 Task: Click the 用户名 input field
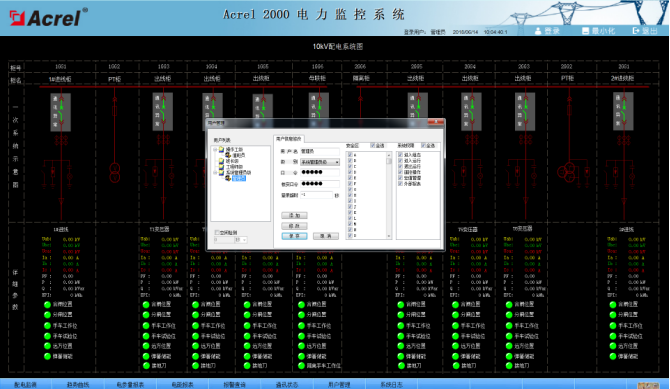pos(320,151)
